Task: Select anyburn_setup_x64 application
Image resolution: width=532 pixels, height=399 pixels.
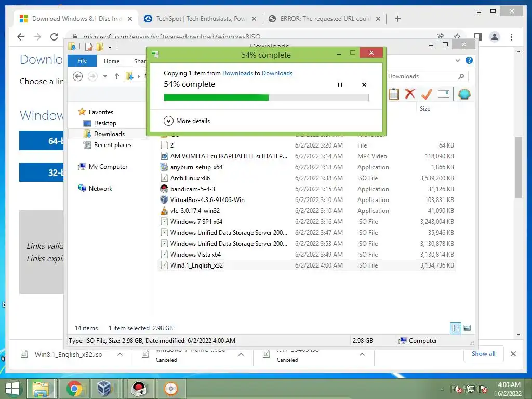Action: click(x=307, y=167)
